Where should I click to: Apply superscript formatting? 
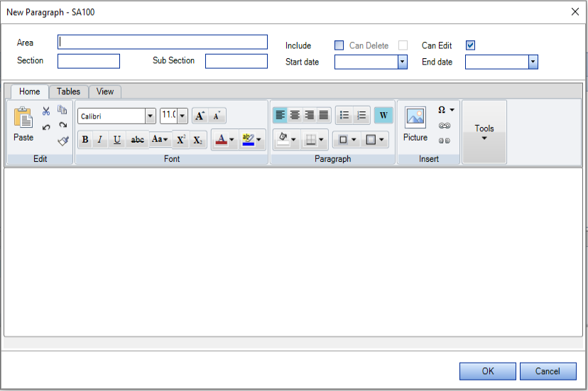(x=181, y=140)
